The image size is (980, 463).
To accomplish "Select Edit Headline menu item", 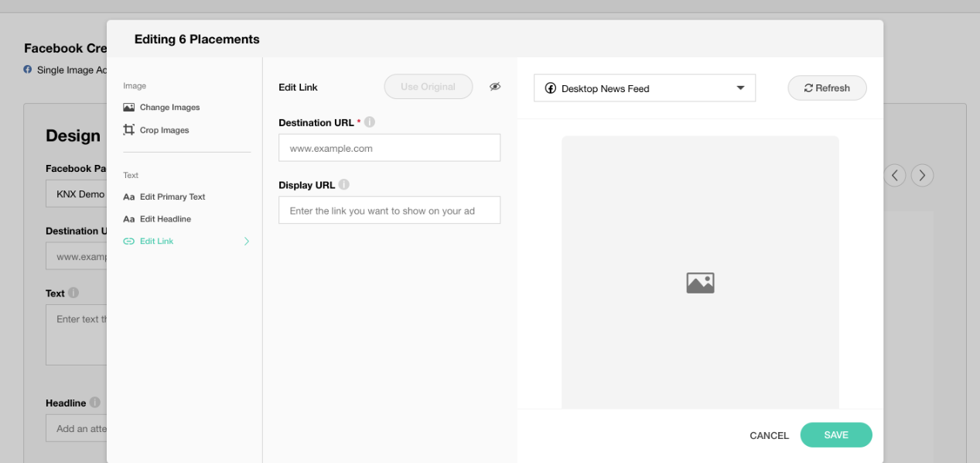I will coord(165,219).
